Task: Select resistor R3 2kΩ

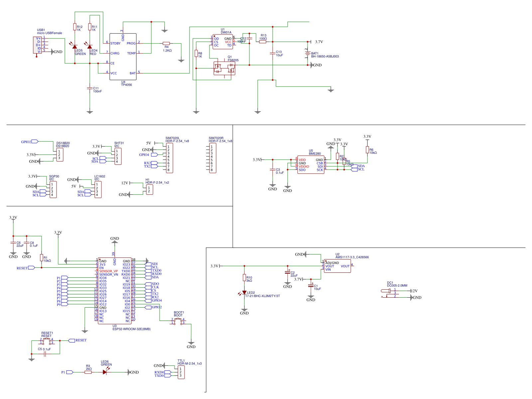Action: (88, 372)
